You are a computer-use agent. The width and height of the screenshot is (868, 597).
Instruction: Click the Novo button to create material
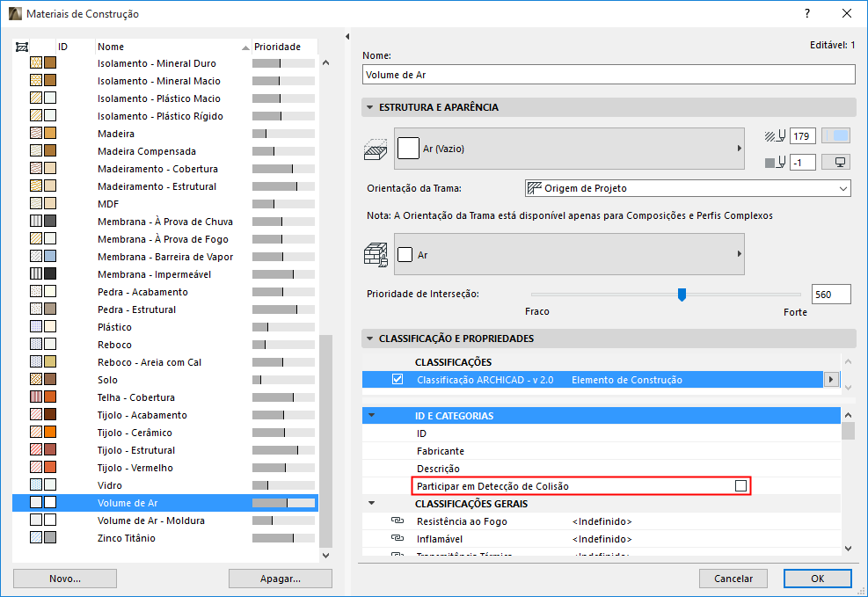63,578
